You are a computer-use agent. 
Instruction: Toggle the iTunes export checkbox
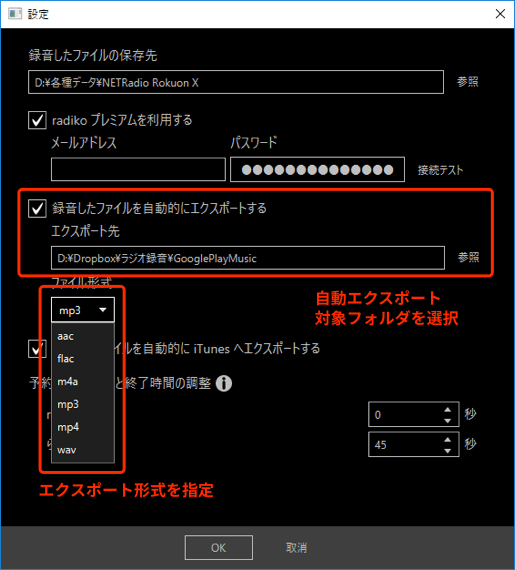pyautogui.click(x=37, y=349)
